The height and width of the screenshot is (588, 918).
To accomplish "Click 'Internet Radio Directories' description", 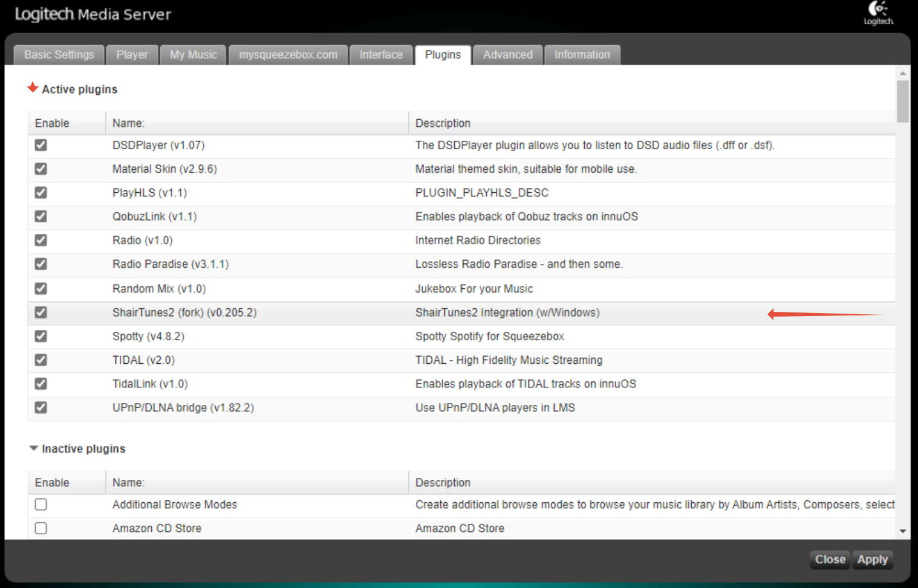I will (478, 241).
